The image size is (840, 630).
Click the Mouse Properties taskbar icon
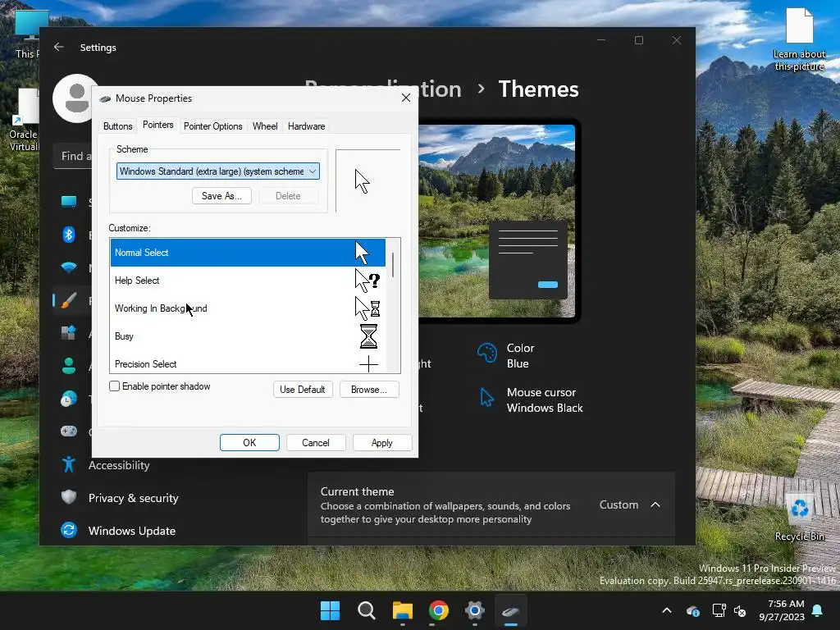510,610
